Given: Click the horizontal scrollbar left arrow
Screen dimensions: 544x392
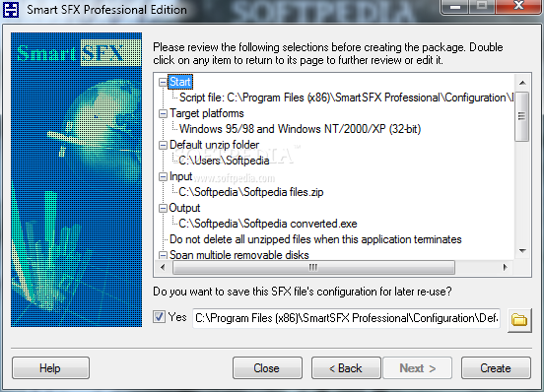Looking at the screenshot, I should point(163,267).
